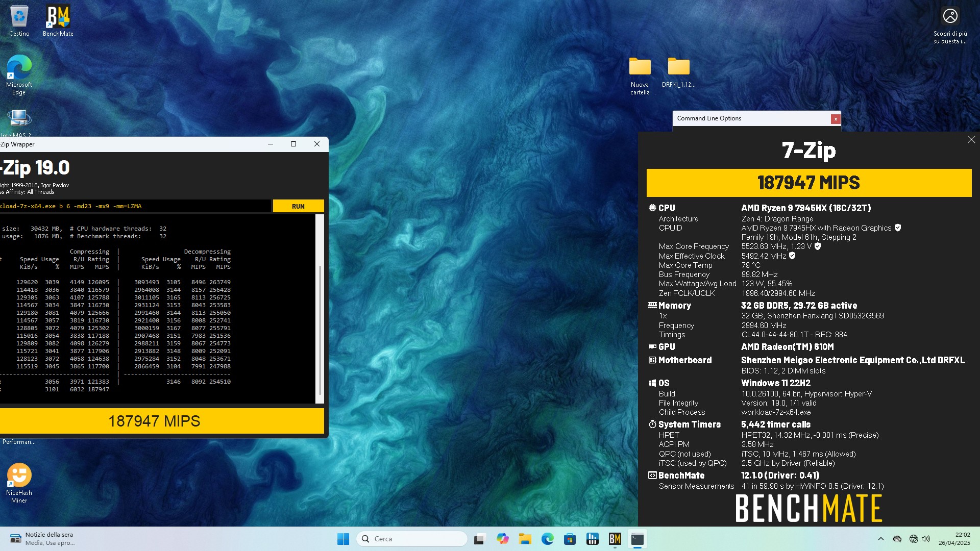Select the Windows 11 22H2 text
Viewport: 980px width, 551px height.
click(x=776, y=383)
